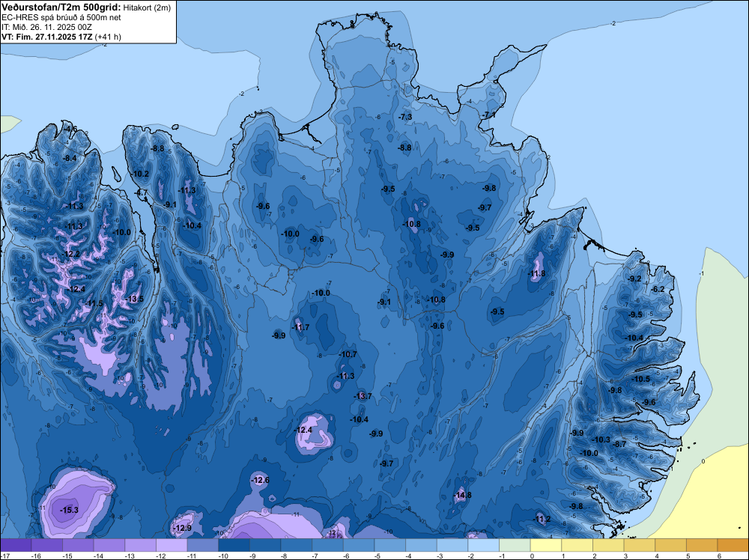
Task: Click pale green legend swatch between -1 and 0
Action: (x=515, y=545)
